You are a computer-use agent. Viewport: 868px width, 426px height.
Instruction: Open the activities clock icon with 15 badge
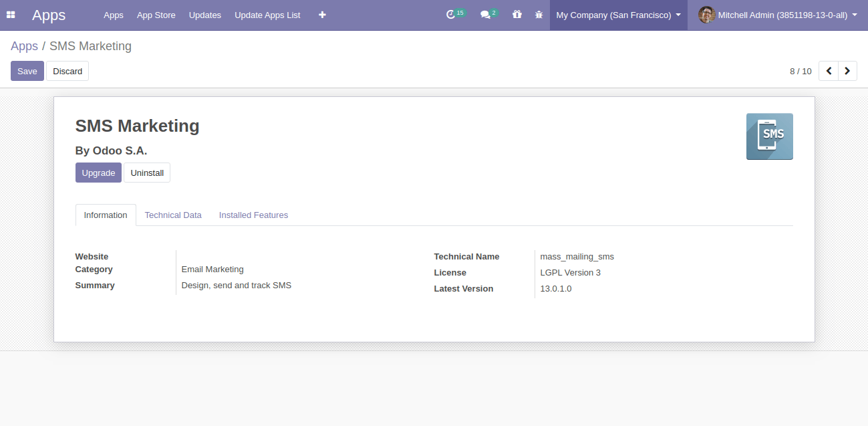(456, 15)
